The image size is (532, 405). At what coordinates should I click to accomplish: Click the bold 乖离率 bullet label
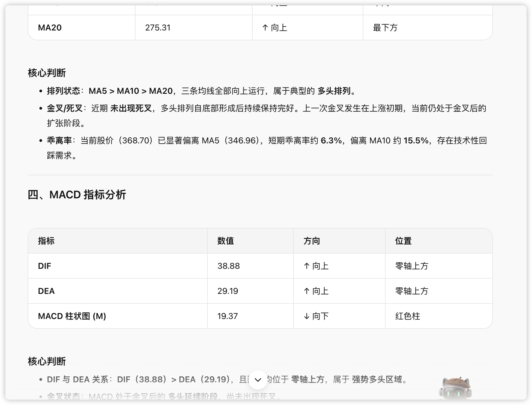click(x=59, y=140)
